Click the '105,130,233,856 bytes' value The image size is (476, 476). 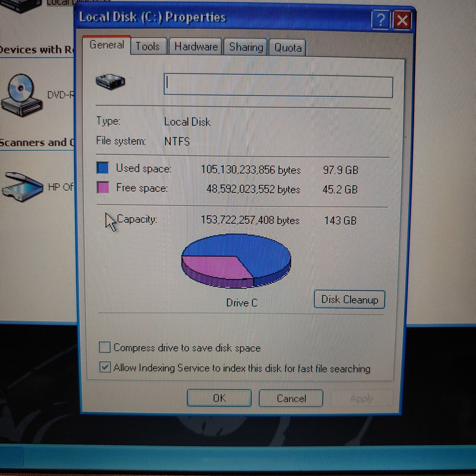click(250, 170)
